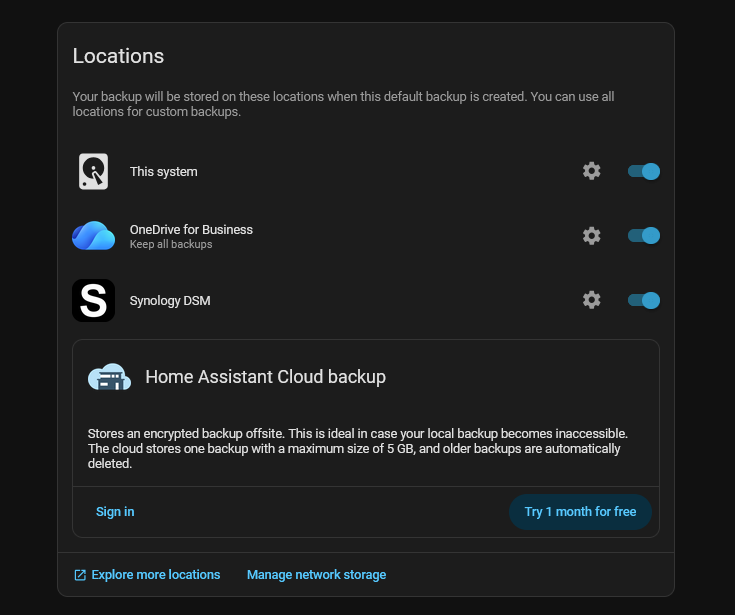The height and width of the screenshot is (615, 735).
Task: Disable the This system backup toggle
Action: [643, 171]
